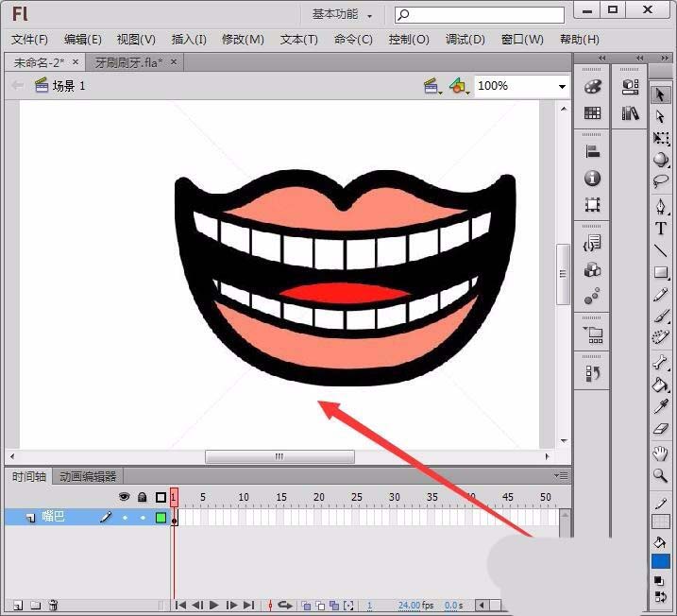Screen dimensions: 677x616
Task: Select the 3D Rotation tool
Action: 660,160
